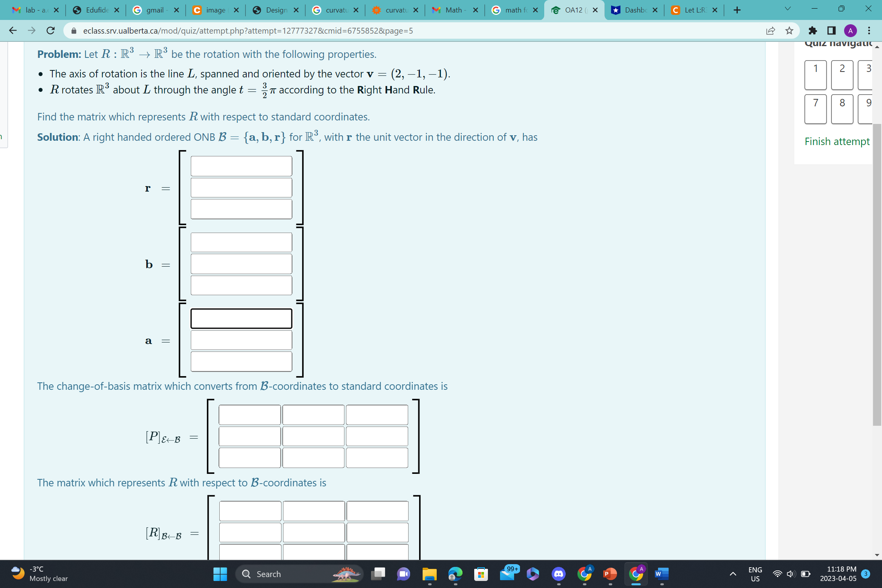The height and width of the screenshot is (588, 882).
Task: Open Discord from the taskbar
Action: click(559, 574)
